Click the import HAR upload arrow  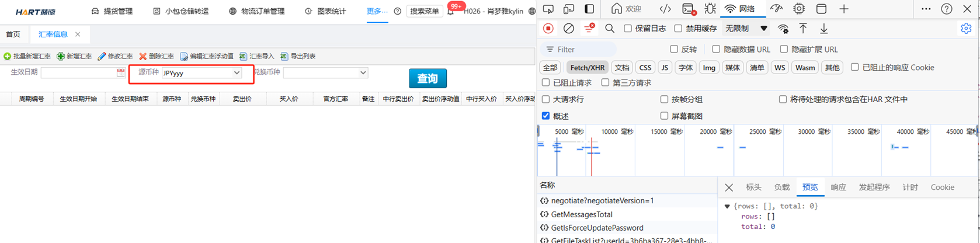[803, 29]
